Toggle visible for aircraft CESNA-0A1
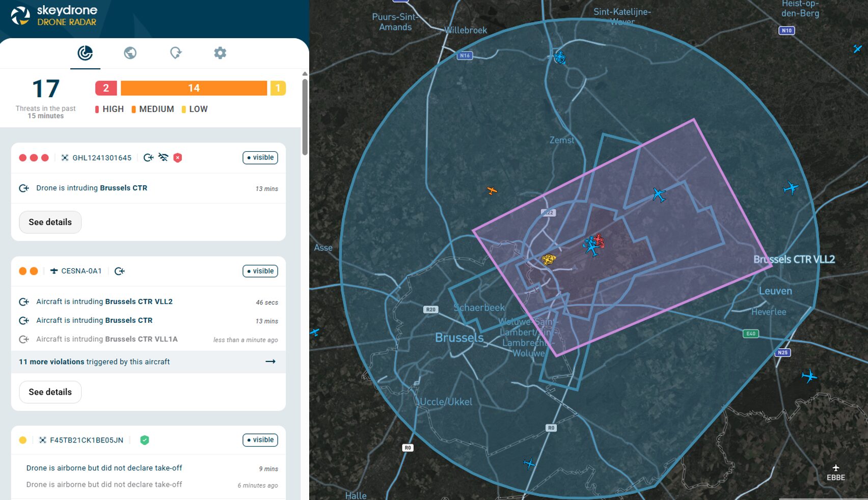This screenshot has width=868, height=500. tap(260, 271)
